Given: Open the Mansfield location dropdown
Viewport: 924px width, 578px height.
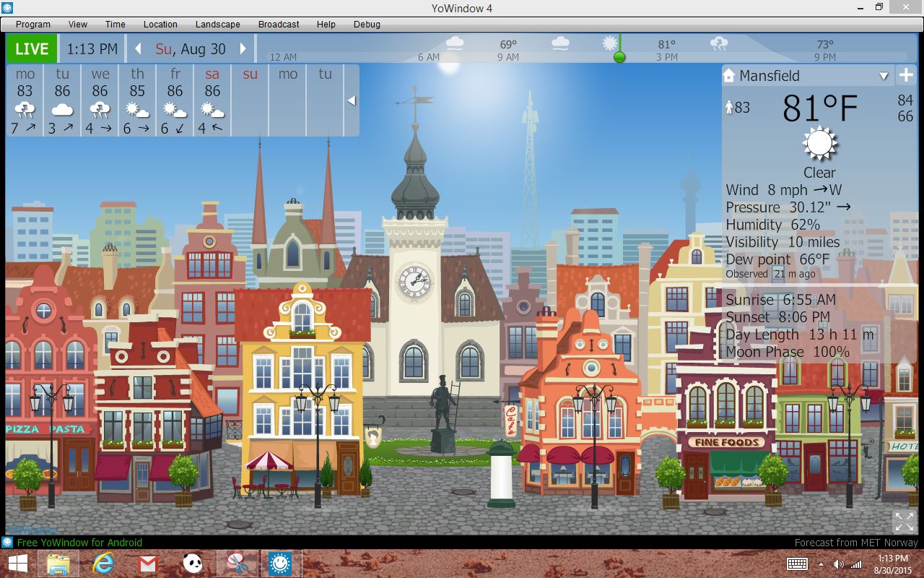Looking at the screenshot, I should 884,76.
